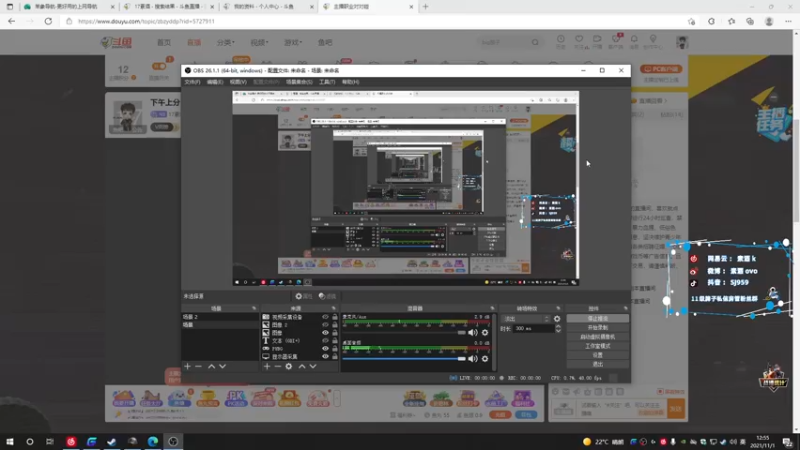Viewport: 800px width, 450px height.
Task: Mute the desktop audio speaker icon
Action: (473, 359)
